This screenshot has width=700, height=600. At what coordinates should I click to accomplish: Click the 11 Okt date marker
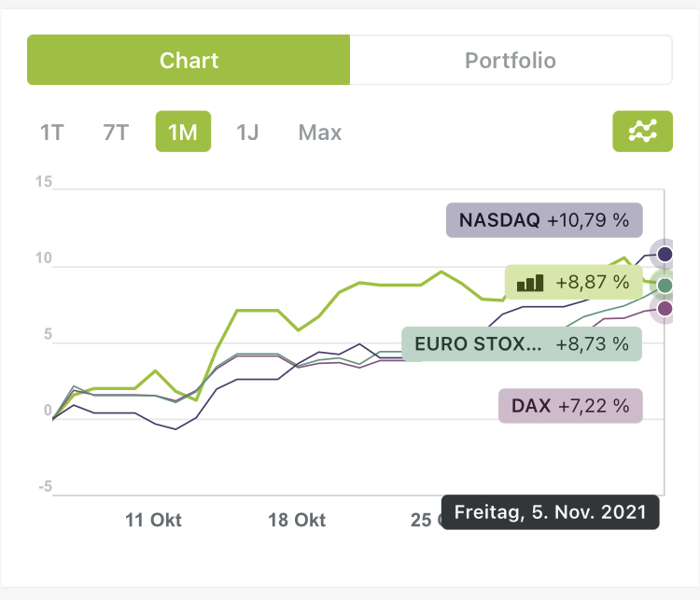click(153, 520)
